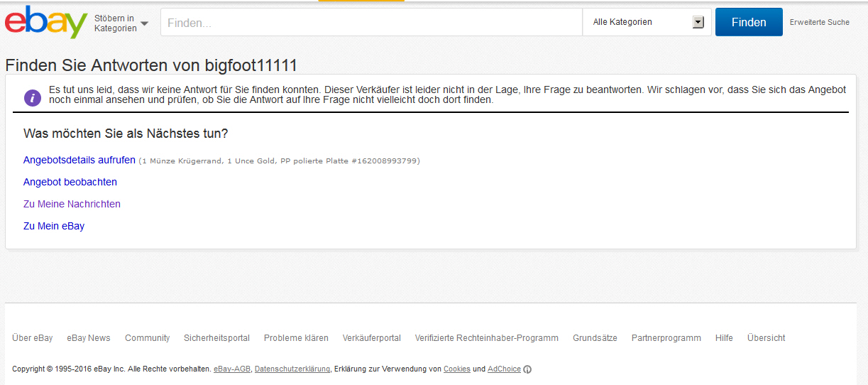Open Übersicht footer link
The image size is (868, 385).
click(767, 338)
